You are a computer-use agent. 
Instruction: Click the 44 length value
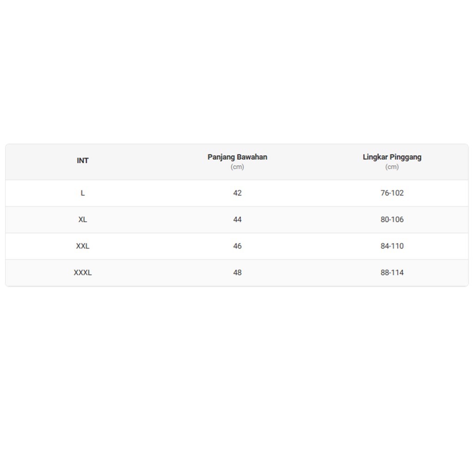pos(238,219)
